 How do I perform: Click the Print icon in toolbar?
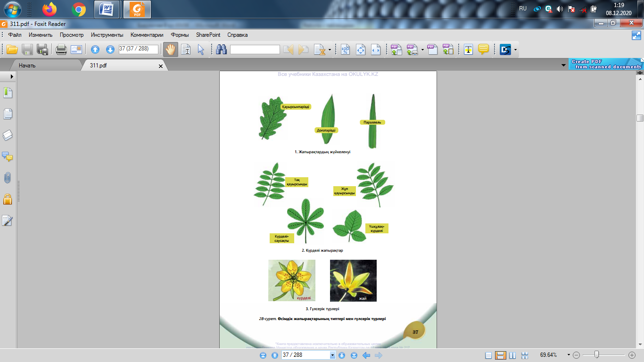[61, 49]
